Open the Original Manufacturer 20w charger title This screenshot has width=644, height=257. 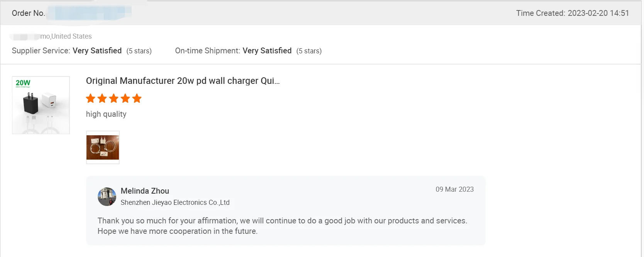(183, 81)
